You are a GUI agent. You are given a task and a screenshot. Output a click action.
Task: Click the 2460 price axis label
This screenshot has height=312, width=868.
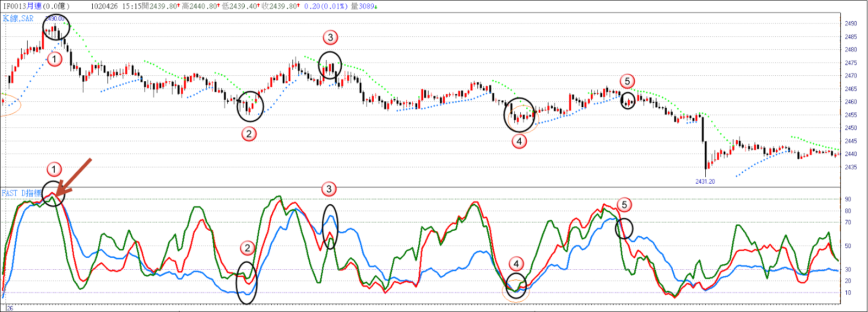(851, 102)
